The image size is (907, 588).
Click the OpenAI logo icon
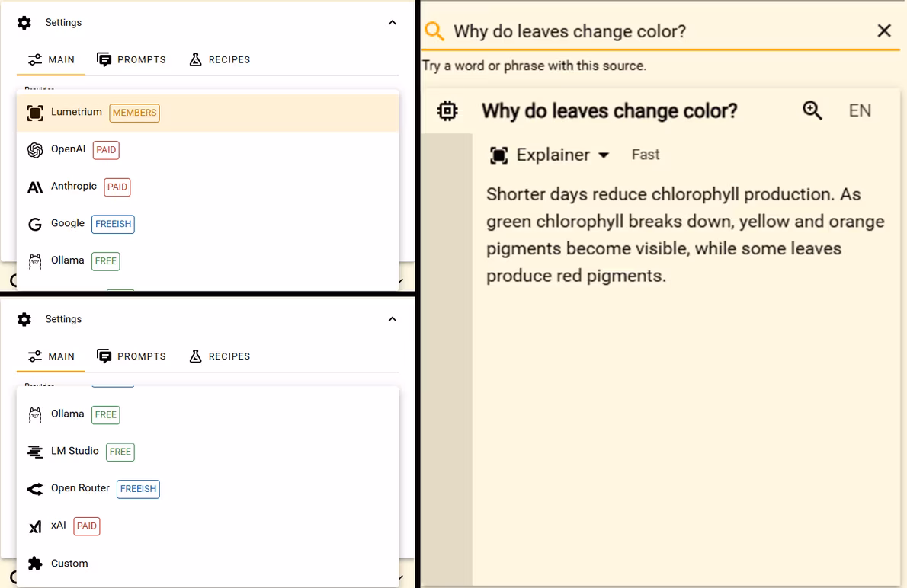coord(35,150)
